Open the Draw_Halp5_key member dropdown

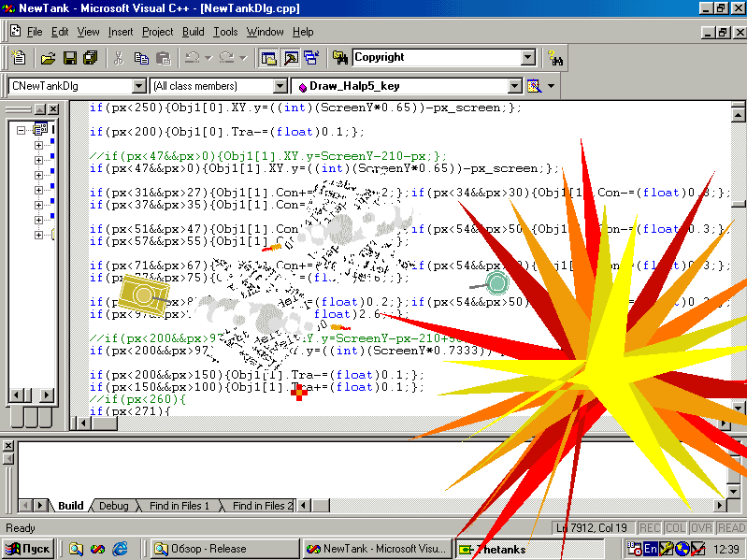515,86
